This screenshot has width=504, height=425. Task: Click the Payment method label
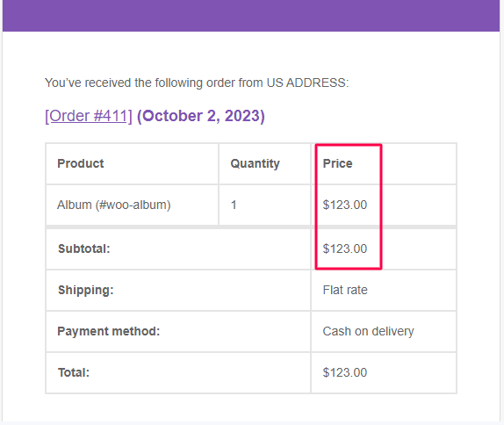[109, 331]
